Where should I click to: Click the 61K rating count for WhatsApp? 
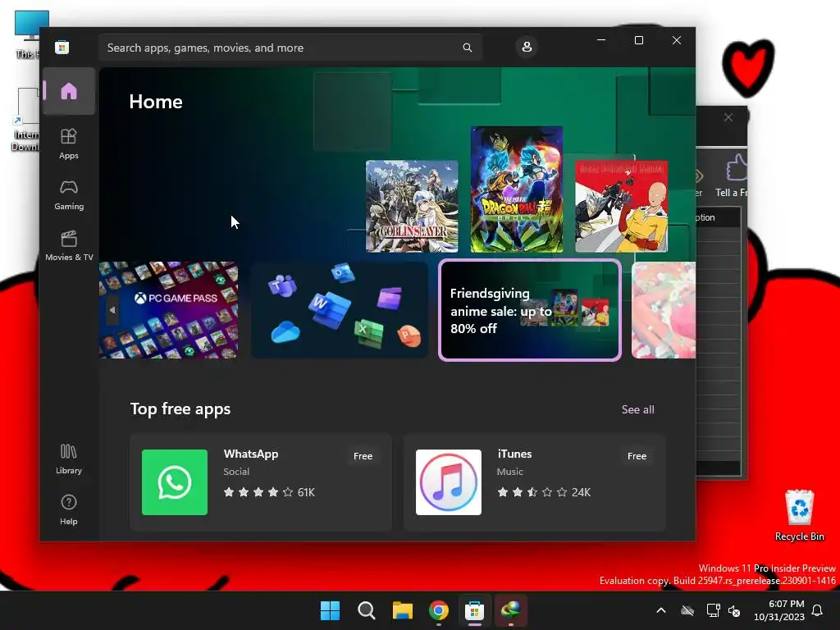(306, 492)
